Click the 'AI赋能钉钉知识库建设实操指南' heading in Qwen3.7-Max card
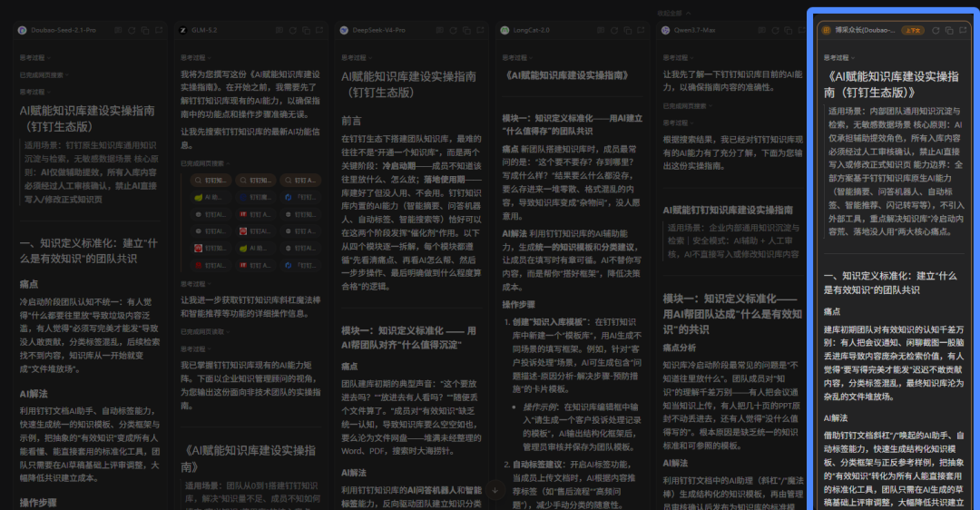The width and height of the screenshot is (980, 510). 728,210
